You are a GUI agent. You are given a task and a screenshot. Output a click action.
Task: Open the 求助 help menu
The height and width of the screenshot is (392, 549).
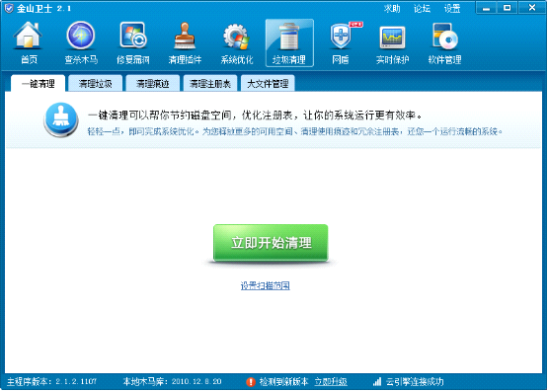392,9
